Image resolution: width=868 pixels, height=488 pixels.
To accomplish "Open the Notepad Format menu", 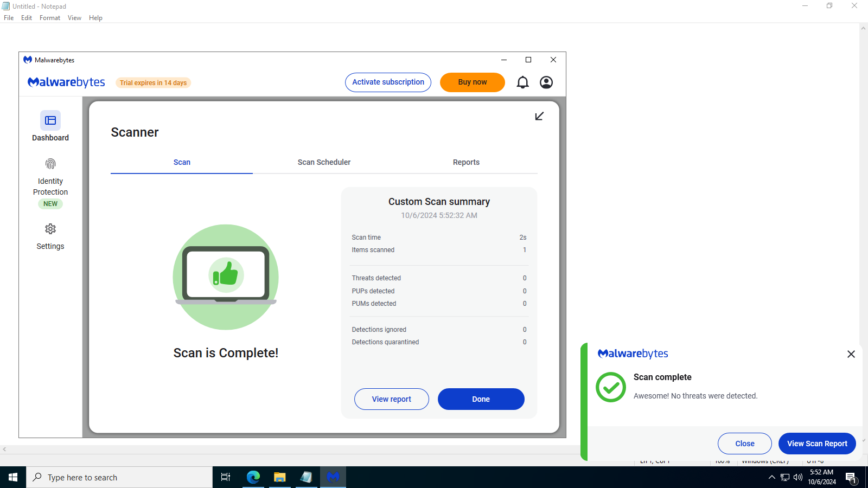I will tap(50, 18).
